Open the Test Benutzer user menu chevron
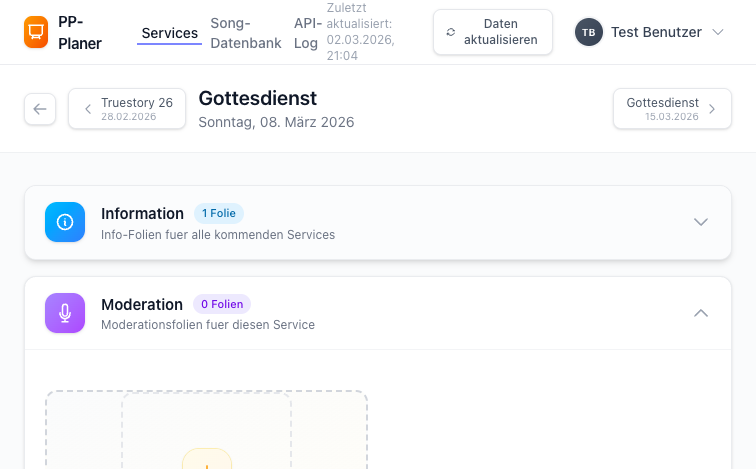This screenshot has width=756, height=469. tap(718, 32)
